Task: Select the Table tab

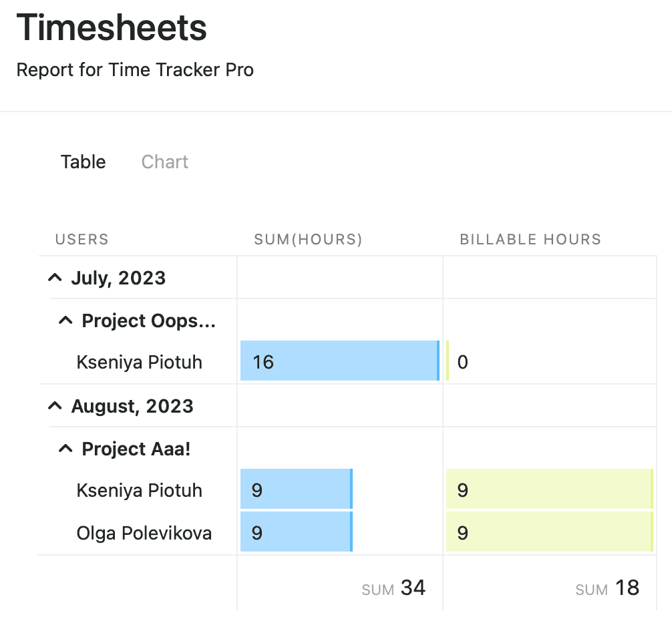Action: pos(83,162)
